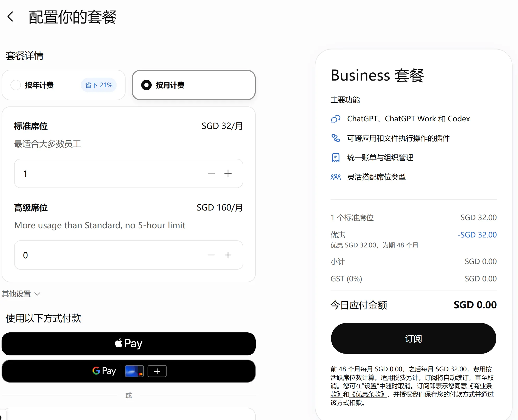Expand the 其他设置 section

(21, 294)
